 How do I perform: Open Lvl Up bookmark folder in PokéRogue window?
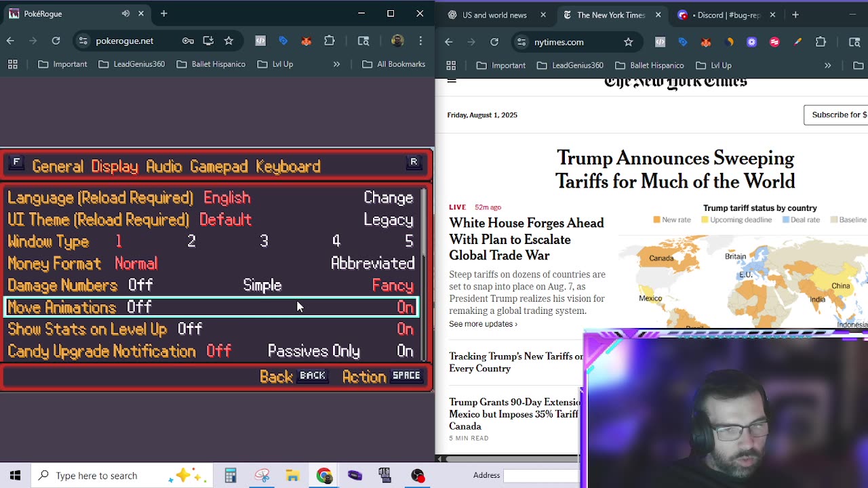pyautogui.click(x=275, y=64)
